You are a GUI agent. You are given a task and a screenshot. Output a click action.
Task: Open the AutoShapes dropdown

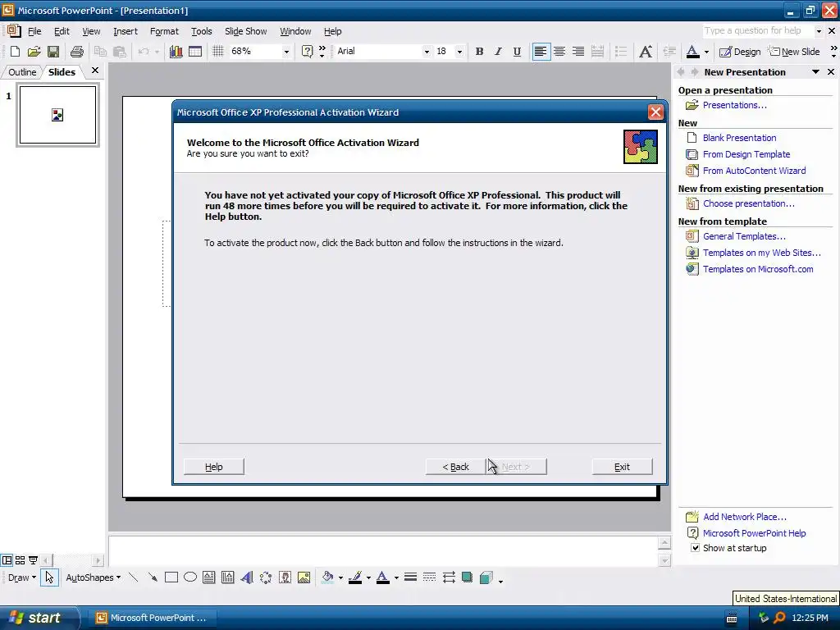[x=93, y=577]
